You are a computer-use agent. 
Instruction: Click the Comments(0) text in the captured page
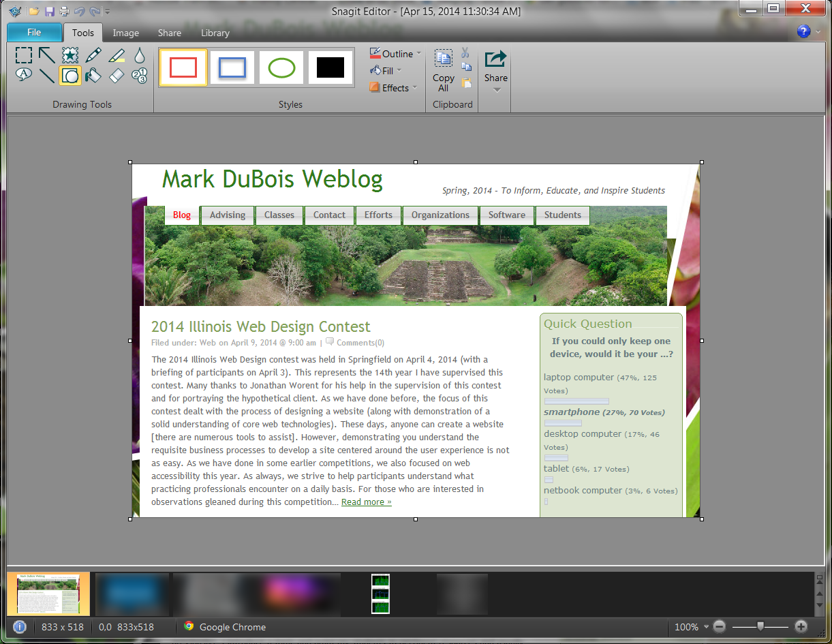[x=360, y=343]
